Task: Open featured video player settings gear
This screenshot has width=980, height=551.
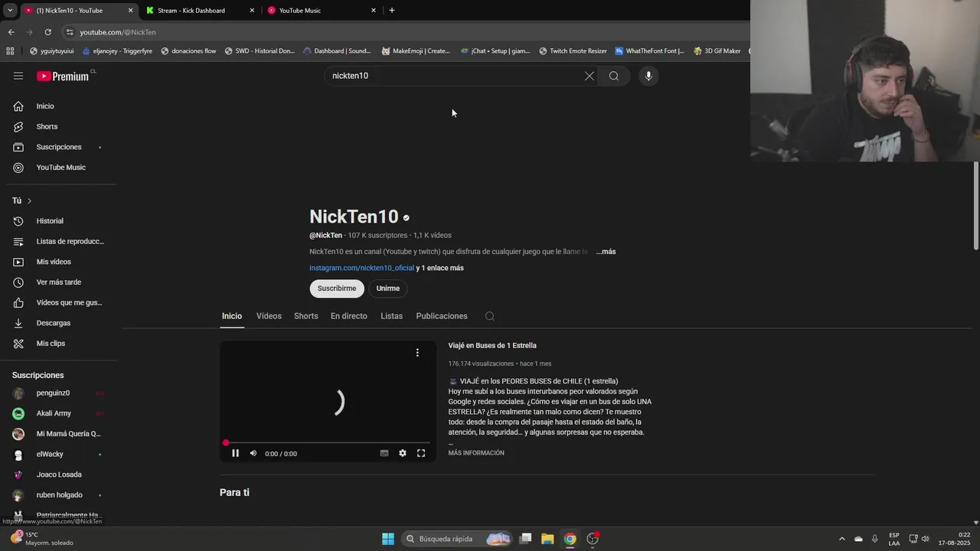Action: point(403,453)
